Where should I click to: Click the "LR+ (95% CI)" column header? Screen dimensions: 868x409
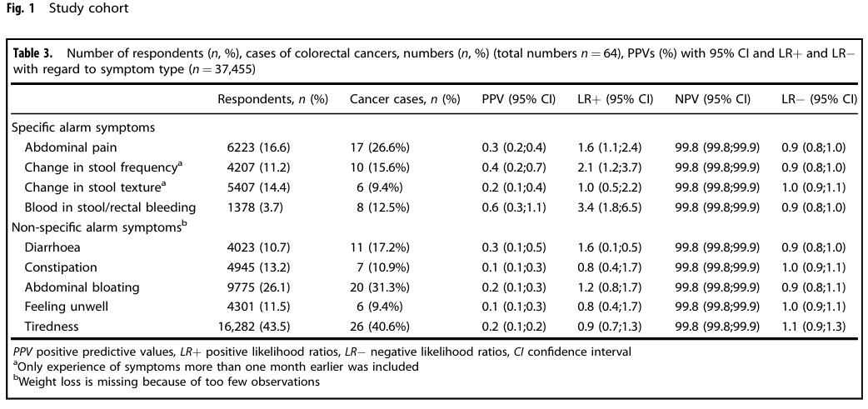(615, 99)
